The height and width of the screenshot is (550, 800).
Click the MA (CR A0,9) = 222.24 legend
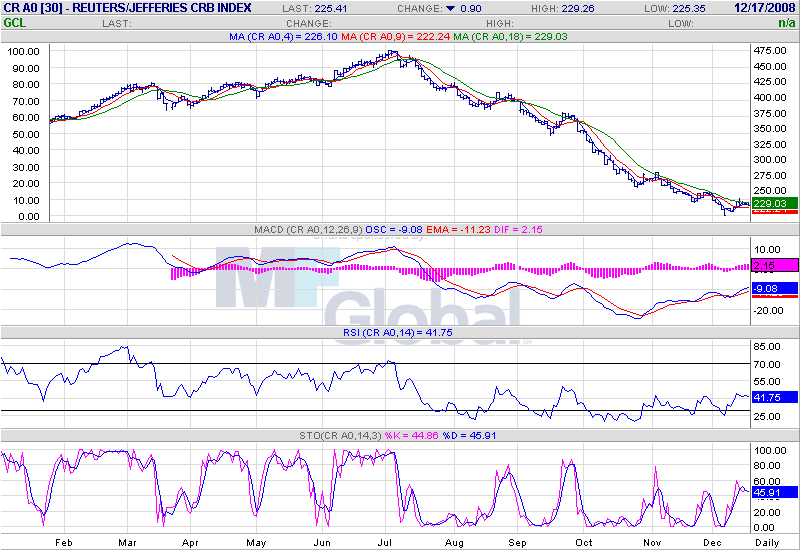coord(396,37)
